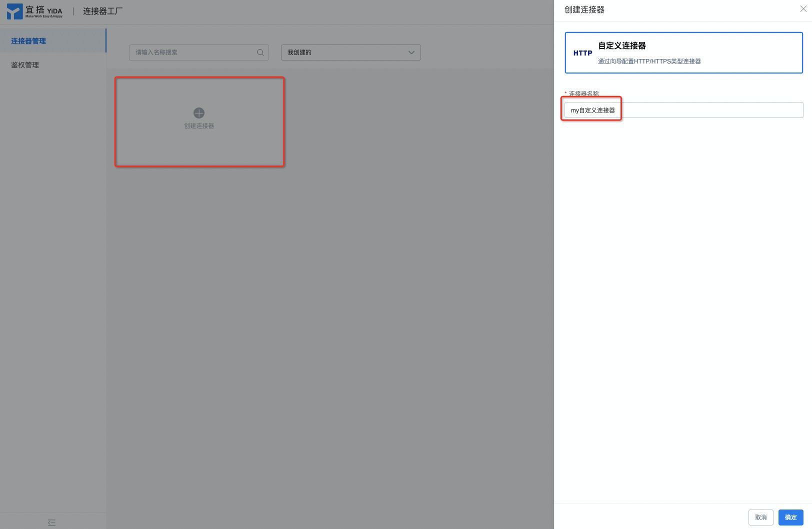Collapse the sidebar with the bottom icon
Viewport: 812px width, 529px height.
point(51,522)
